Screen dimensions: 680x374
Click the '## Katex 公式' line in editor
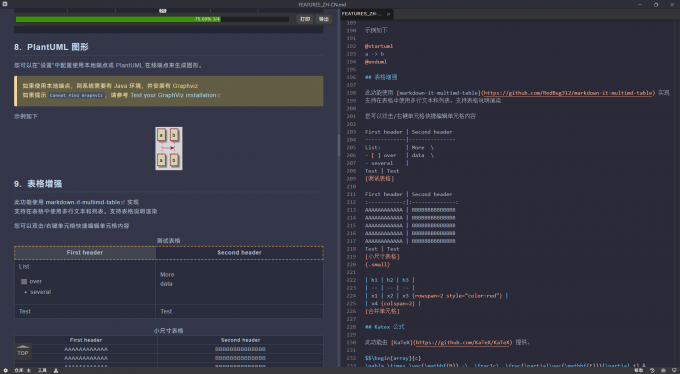[384, 327]
